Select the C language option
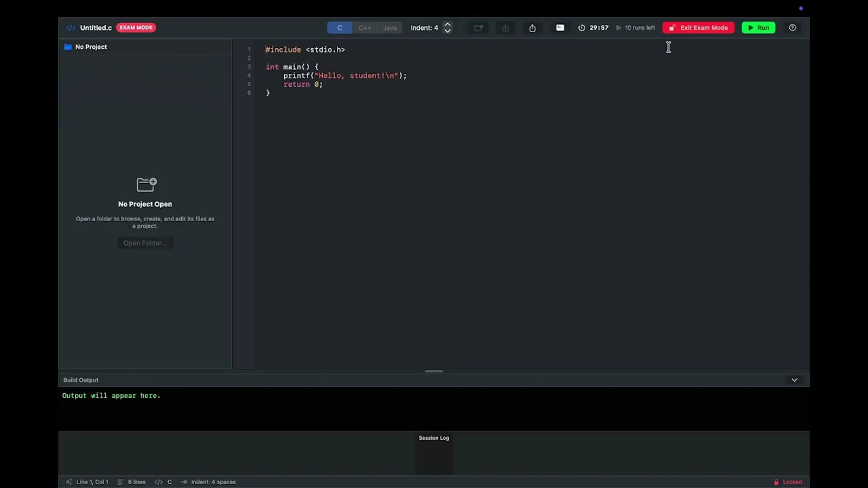 [x=340, y=28]
